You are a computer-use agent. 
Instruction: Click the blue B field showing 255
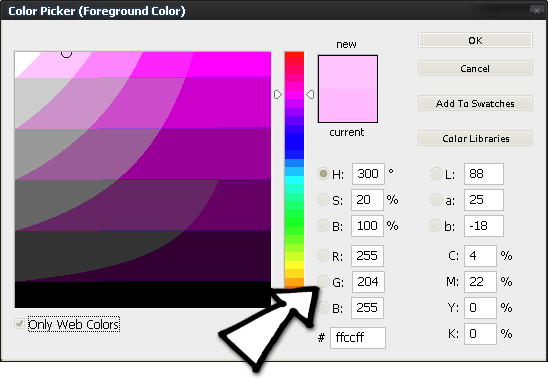click(x=367, y=308)
